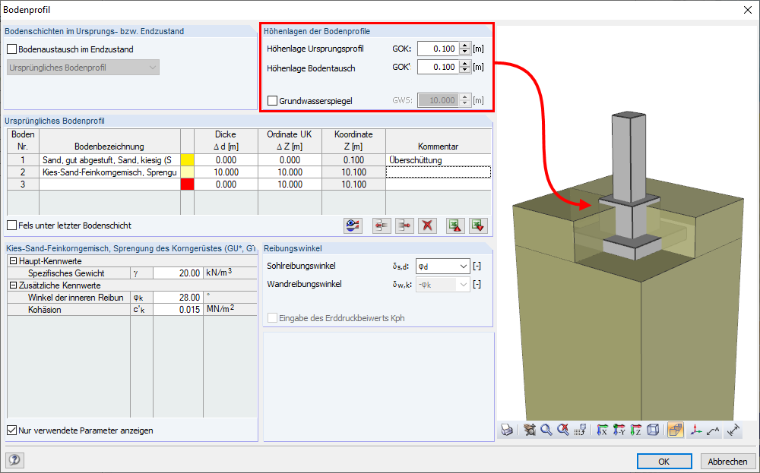
Task: Open help via question mark button
Action: [x=15, y=460]
